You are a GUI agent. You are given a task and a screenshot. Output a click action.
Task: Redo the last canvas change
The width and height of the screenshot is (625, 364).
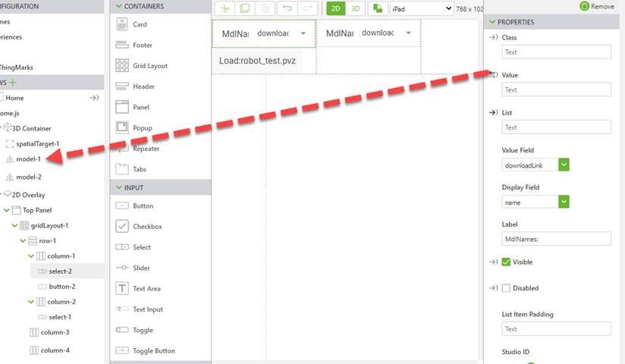tap(307, 8)
